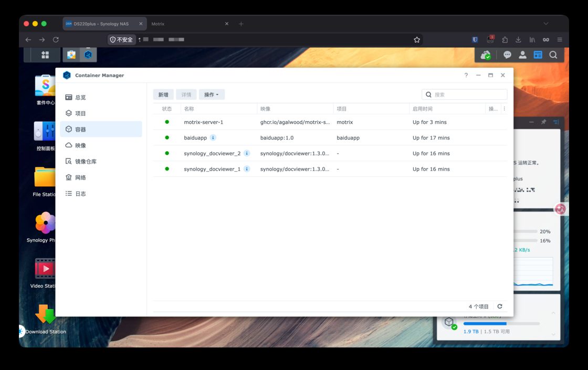Select Container Manager taskbar icon

88,55
